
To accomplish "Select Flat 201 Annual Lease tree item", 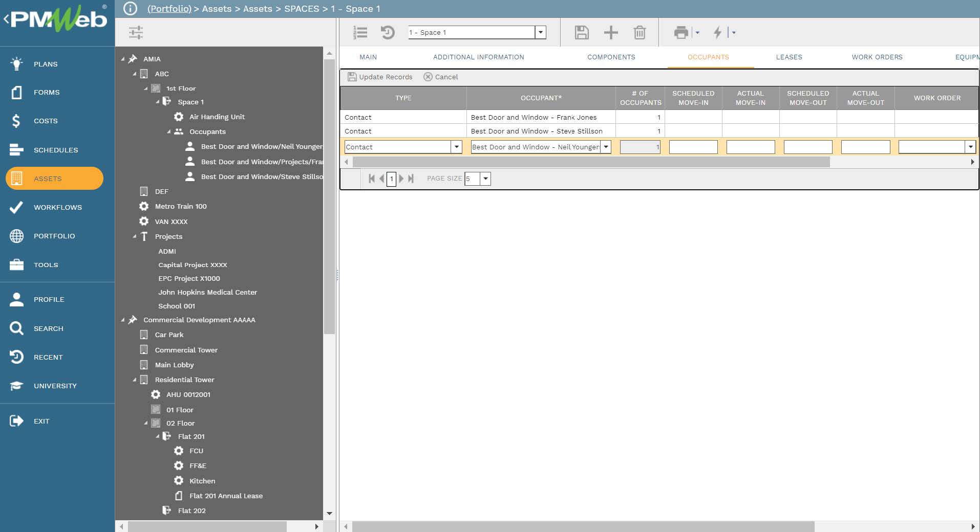I will (226, 496).
